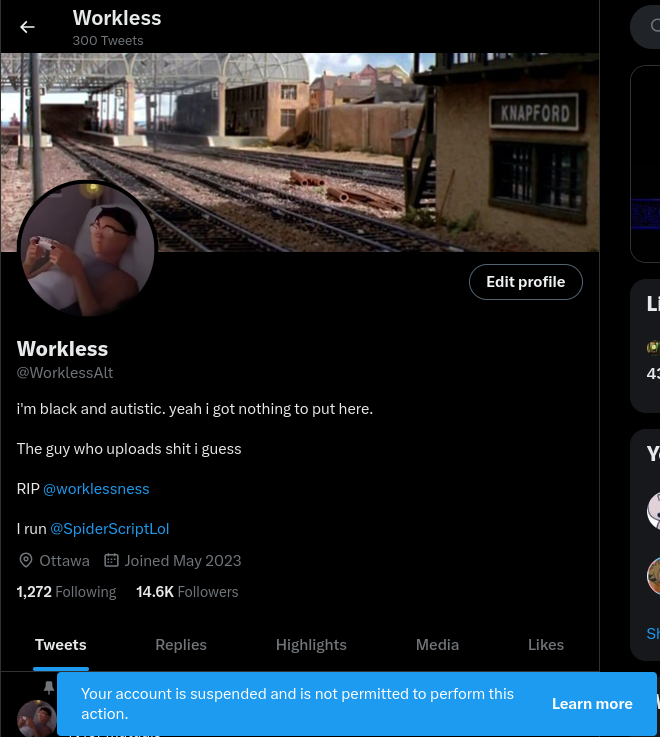Switch to the Likes tab

click(546, 645)
